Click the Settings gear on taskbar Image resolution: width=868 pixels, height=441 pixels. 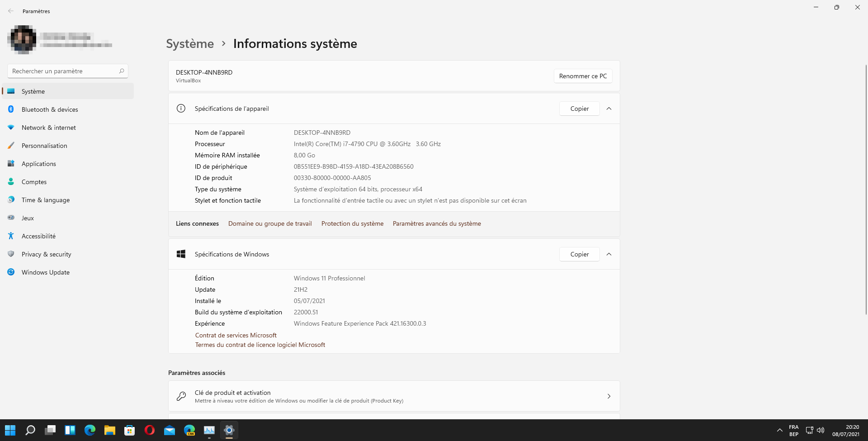(x=229, y=430)
